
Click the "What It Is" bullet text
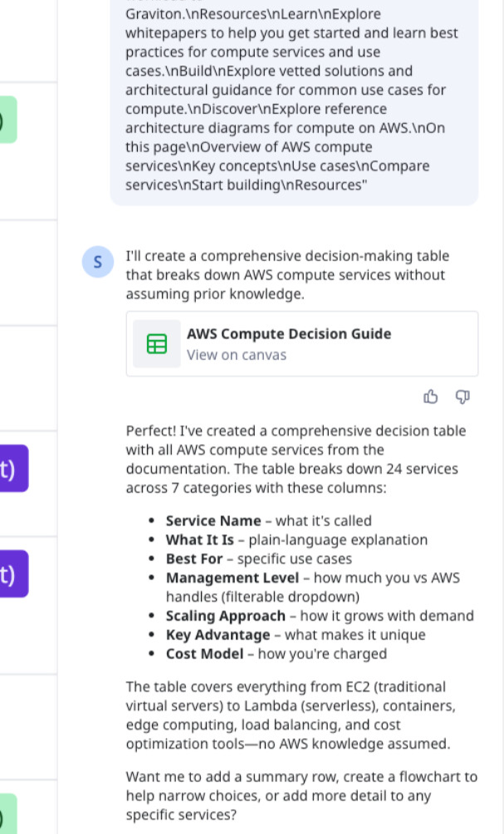tap(200, 540)
